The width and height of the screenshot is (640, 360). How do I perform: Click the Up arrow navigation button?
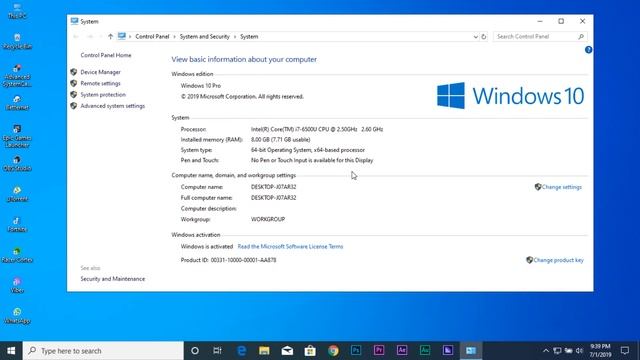click(110, 37)
